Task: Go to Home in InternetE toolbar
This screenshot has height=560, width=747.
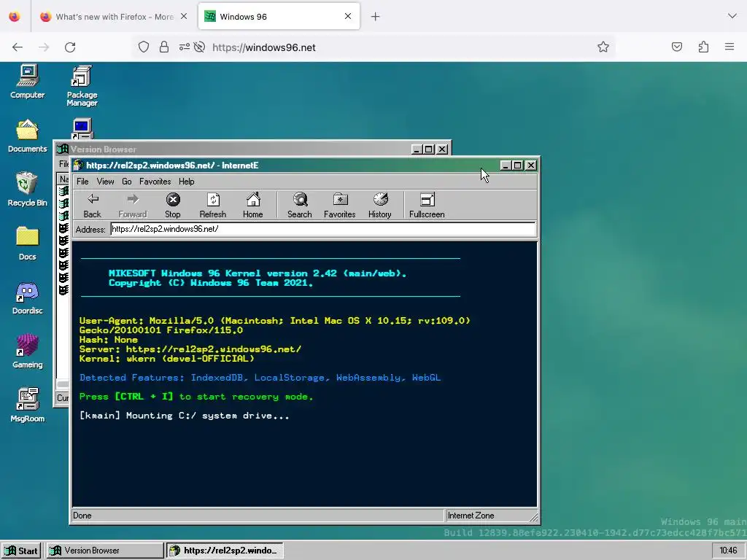Action: point(253,205)
